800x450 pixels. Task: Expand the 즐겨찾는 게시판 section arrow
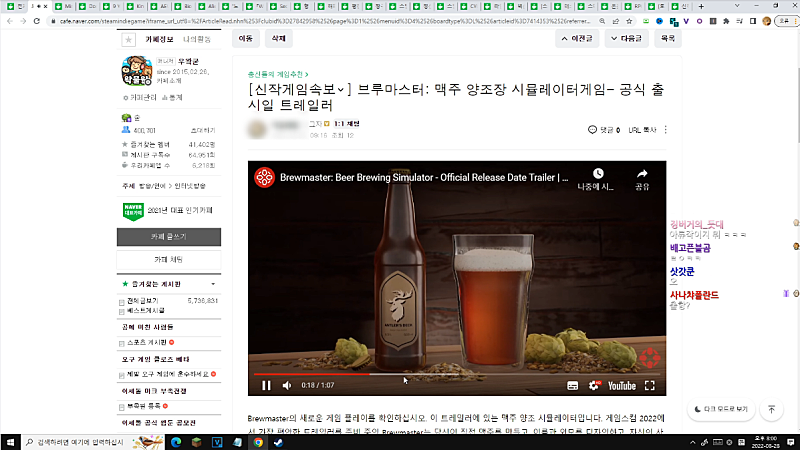[213, 284]
